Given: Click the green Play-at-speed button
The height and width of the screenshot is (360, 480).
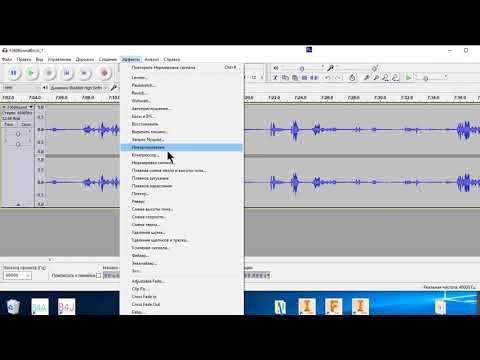Looking at the screenshot, I should pyautogui.click(x=408, y=78).
